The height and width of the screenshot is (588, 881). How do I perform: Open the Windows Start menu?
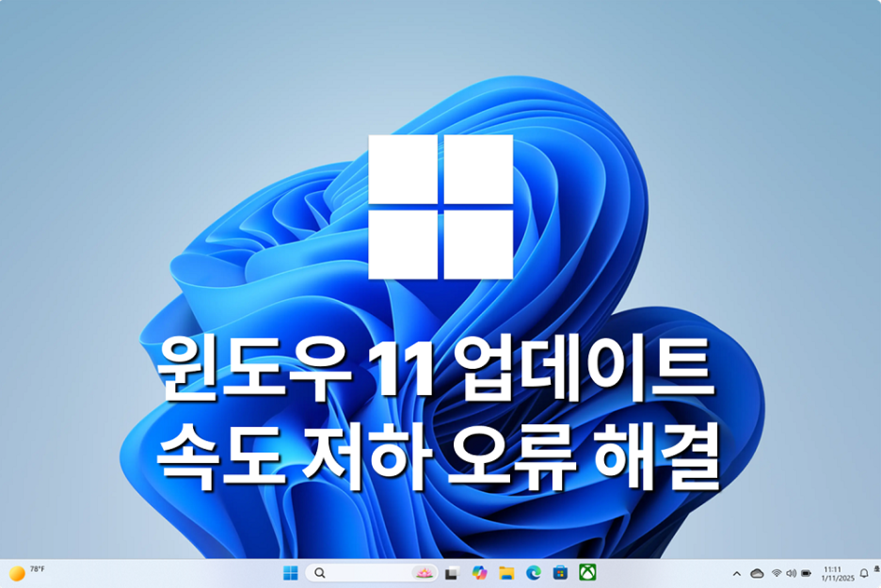pos(291,573)
